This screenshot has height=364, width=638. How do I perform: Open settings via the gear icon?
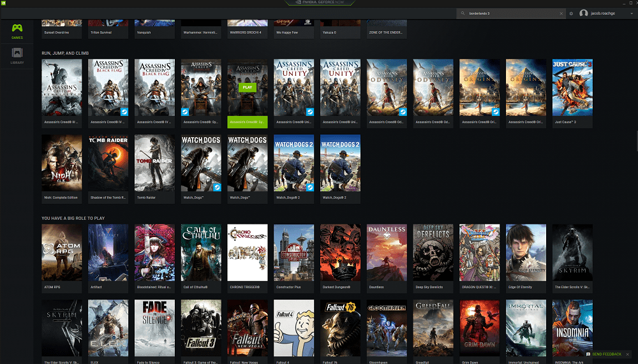click(571, 13)
